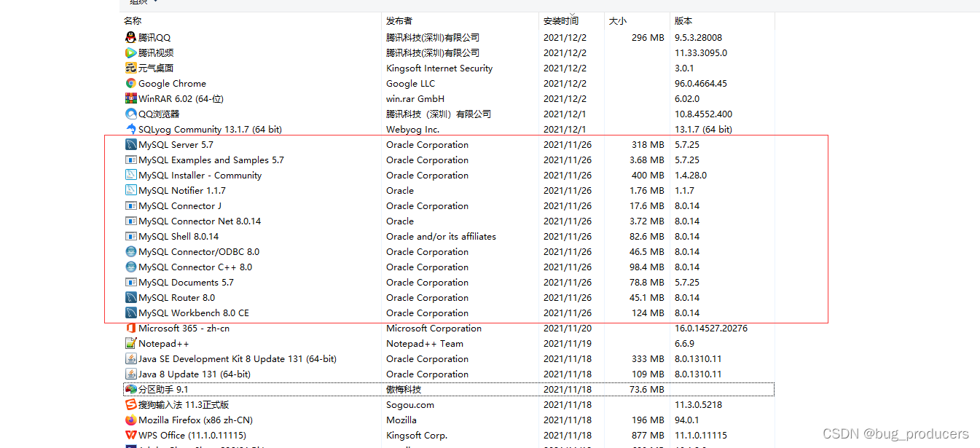Click version 16.0.14527.20276
Image resolution: width=980 pixels, height=448 pixels.
(x=710, y=328)
